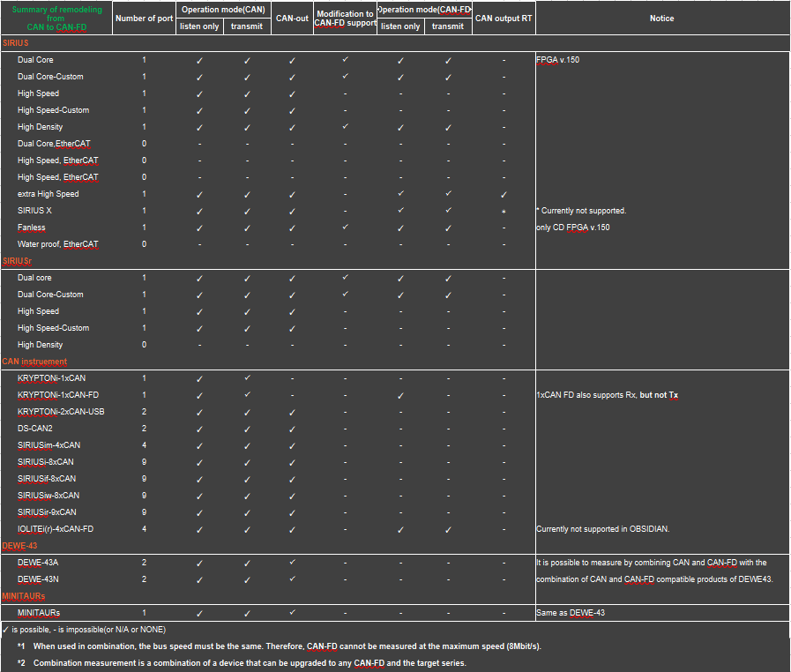Click the 'SIRIUSir-9xCAN' row label
This screenshot has width=791, height=672.
[47, 512]
